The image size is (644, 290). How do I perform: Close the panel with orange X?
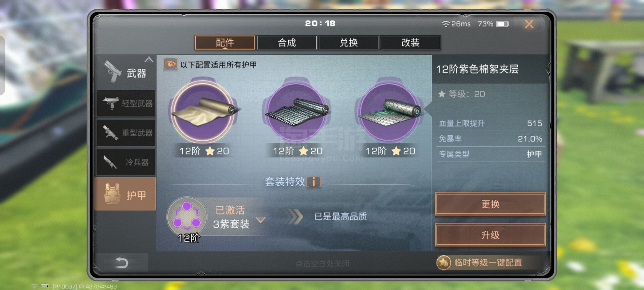tap(529, 24)
